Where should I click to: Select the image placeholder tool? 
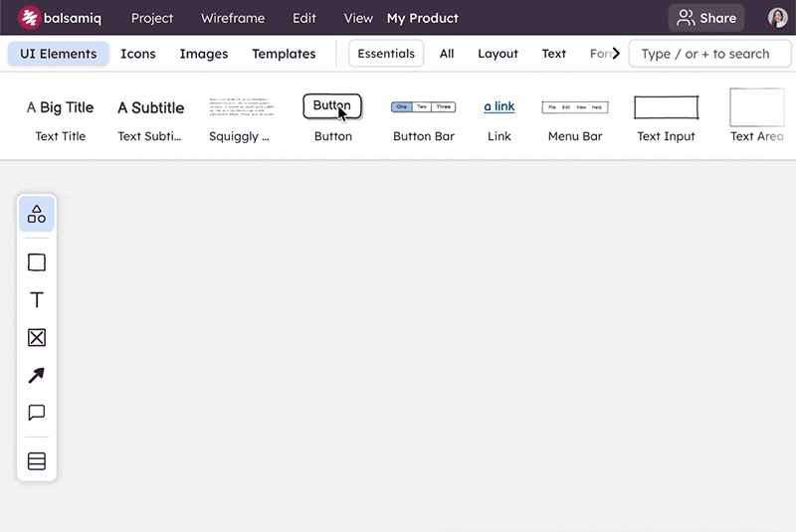37,338
